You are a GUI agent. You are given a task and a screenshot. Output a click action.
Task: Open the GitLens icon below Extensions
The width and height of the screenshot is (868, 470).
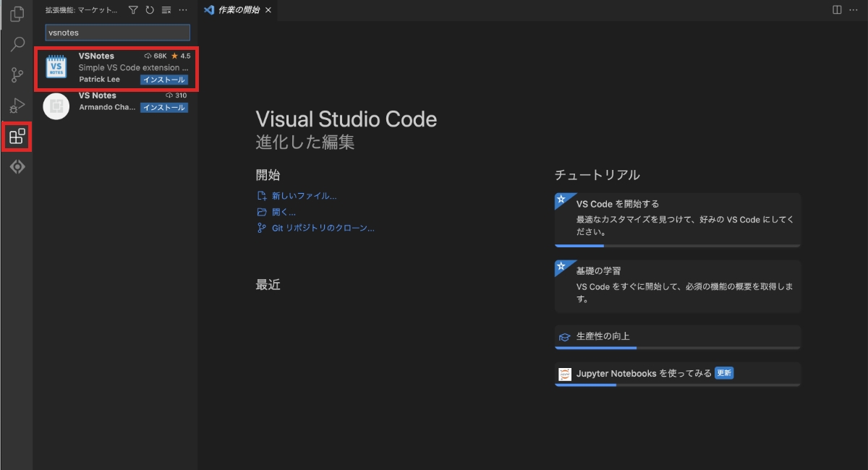pos(17,167)
